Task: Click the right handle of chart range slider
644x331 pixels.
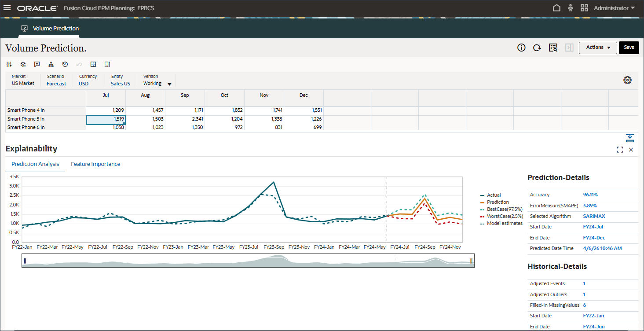Action: (471, 261)
